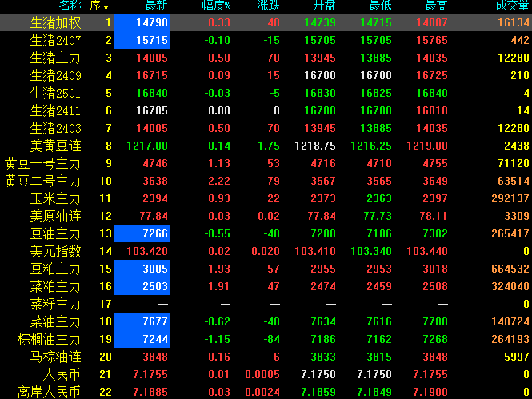This screenshot has height=399, width=532.
Task: Select the 美原油连 row name
Action: tap(56, 216)
